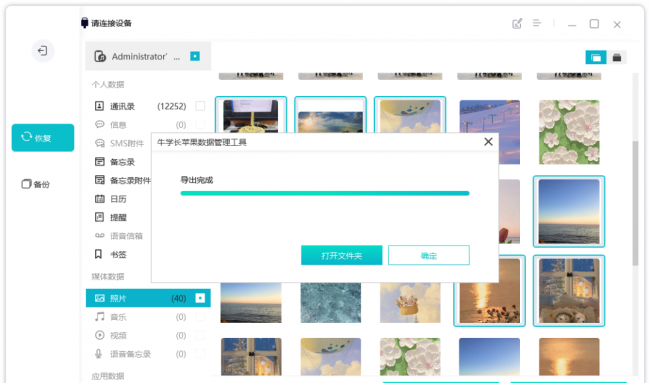Check the 语音备忘录 checkbox

coord(200,354)
